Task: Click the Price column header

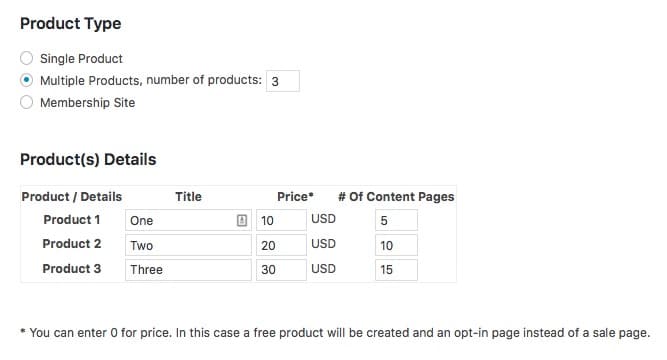Action: pyautogui.click(x=295, y=197)
